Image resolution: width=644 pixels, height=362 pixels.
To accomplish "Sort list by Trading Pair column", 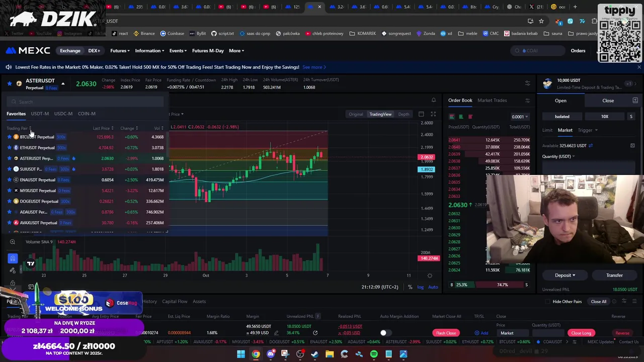I will [19, 128].
